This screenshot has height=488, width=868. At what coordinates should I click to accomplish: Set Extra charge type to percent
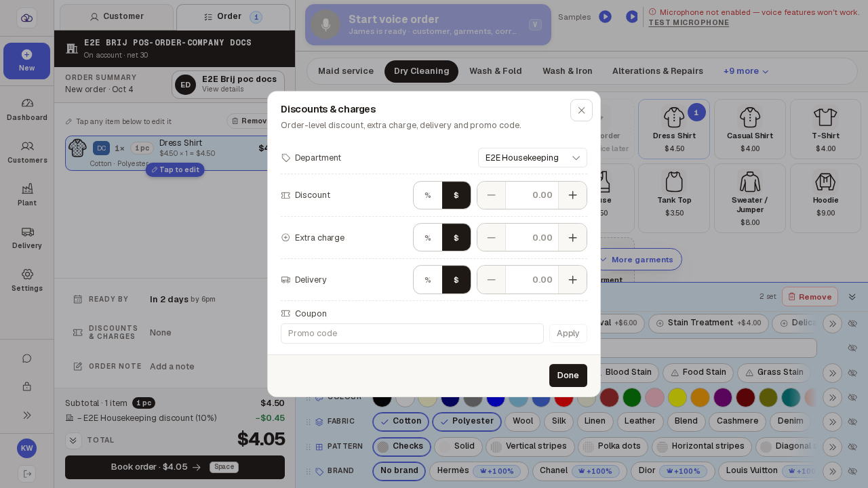[x=428, y=238]
